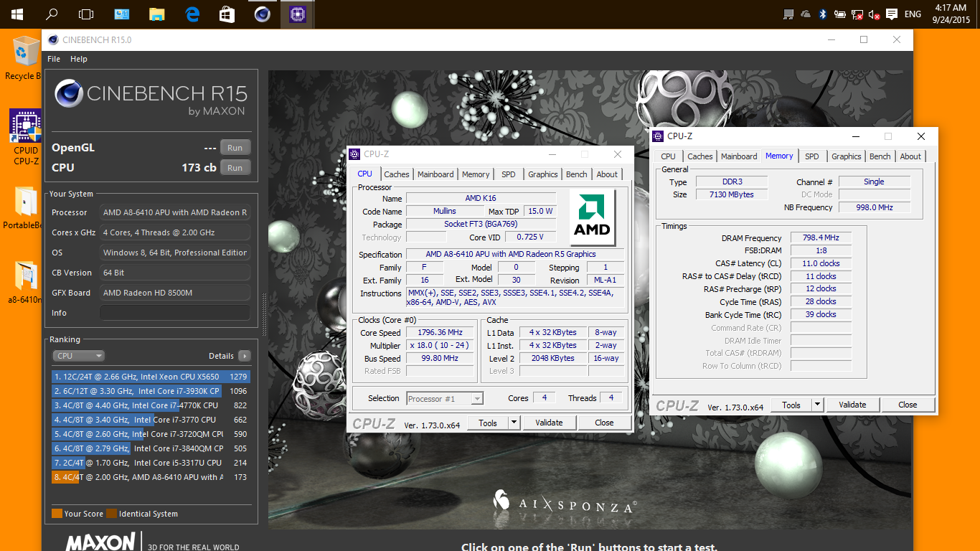Select ranking row Intel Core i7-3770
This screenshot has height=551, width=980.
pos(151,420)
